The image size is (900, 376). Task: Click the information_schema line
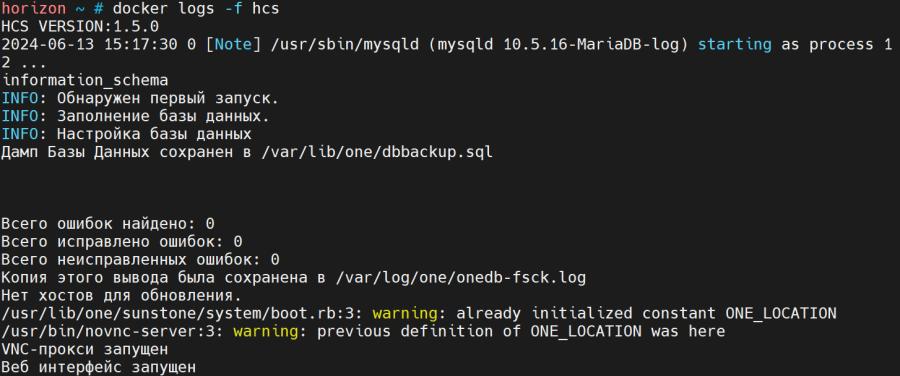[85, 80]
